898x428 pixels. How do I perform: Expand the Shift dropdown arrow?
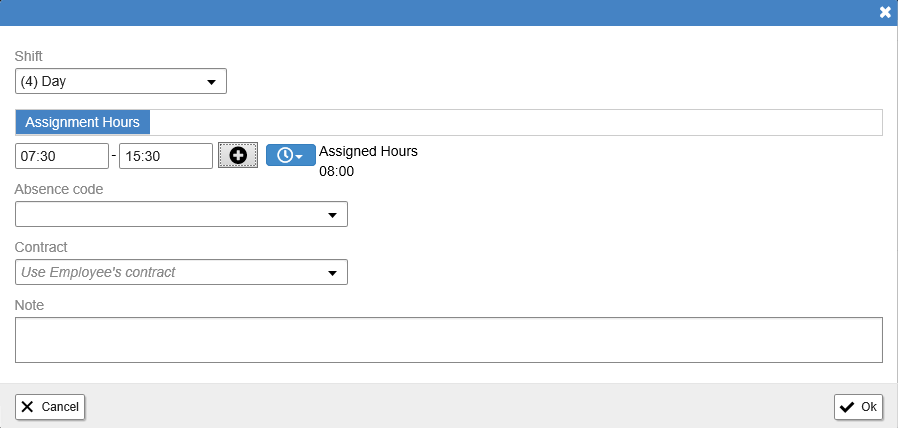click(211, 82)
